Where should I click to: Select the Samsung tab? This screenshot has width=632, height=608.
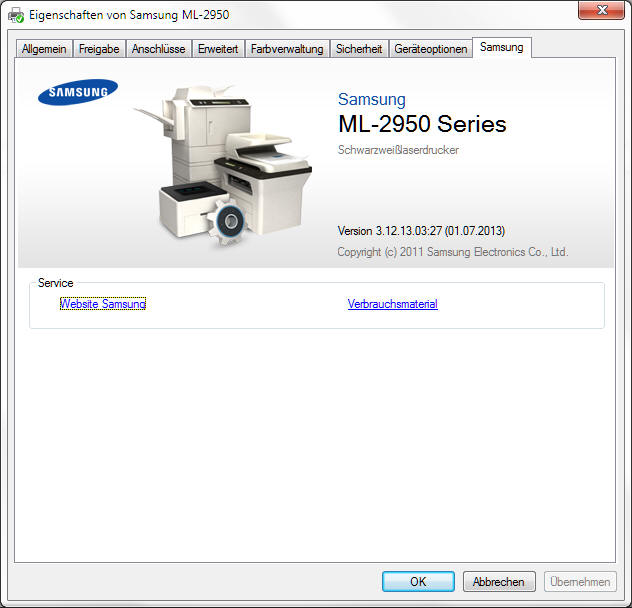[x=501, y=47]
